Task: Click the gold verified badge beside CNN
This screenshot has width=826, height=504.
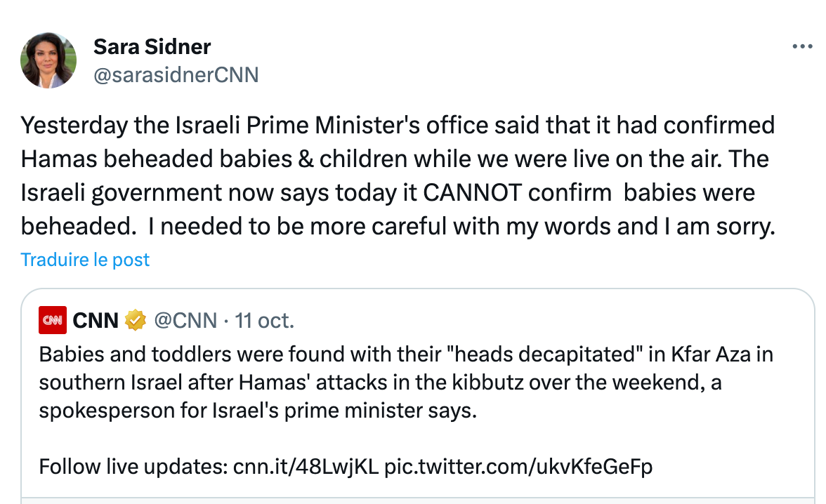Action: click(135, 321)
